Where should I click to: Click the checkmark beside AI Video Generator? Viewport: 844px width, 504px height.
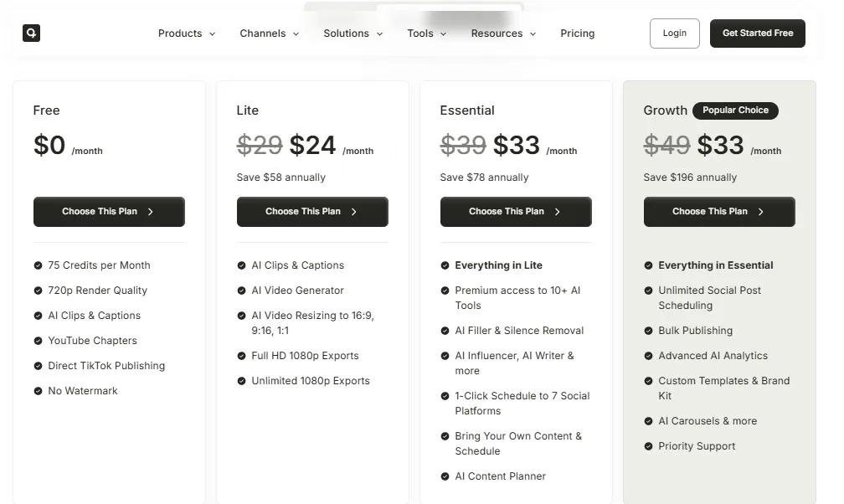[x=240, y=291]
